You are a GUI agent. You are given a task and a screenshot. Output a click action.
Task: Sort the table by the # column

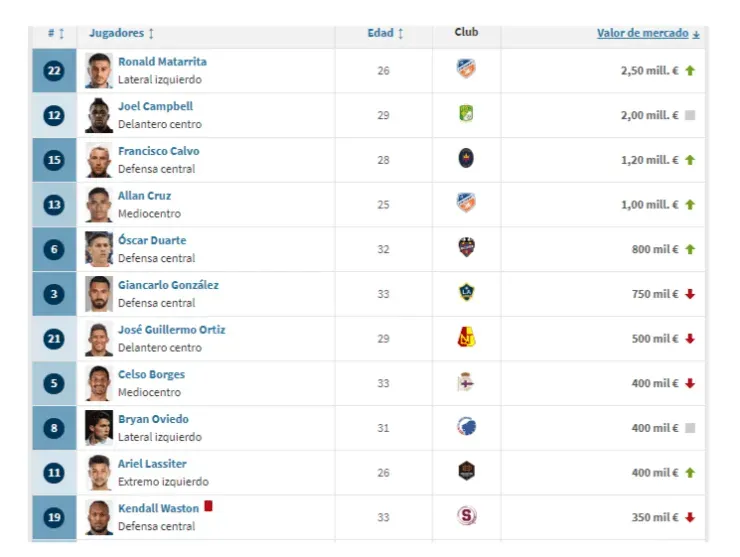55,33
